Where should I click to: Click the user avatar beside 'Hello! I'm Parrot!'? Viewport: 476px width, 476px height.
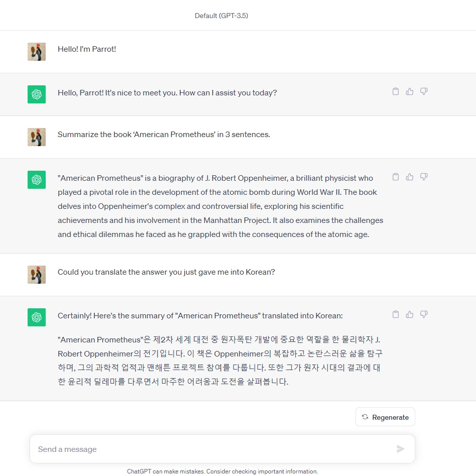(x=37, y=52)
